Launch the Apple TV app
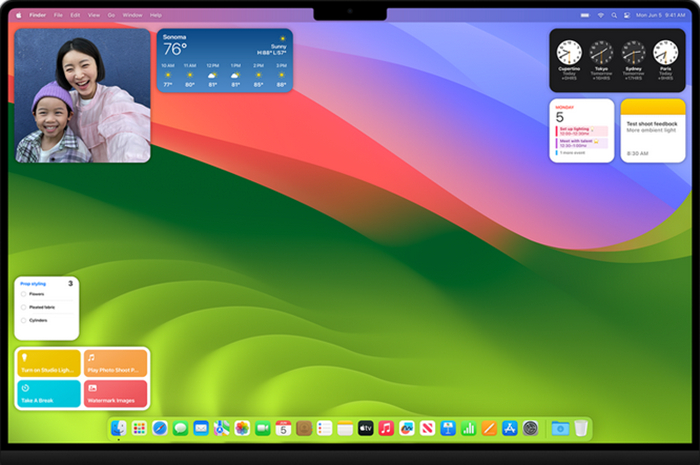Viewport: 700px width, 465px height. coord(366,428)
